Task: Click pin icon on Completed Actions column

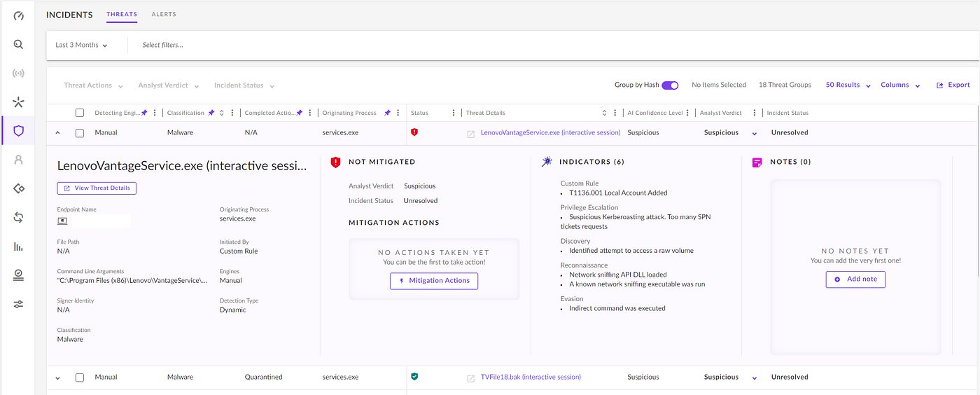Action: click(299, 113)
